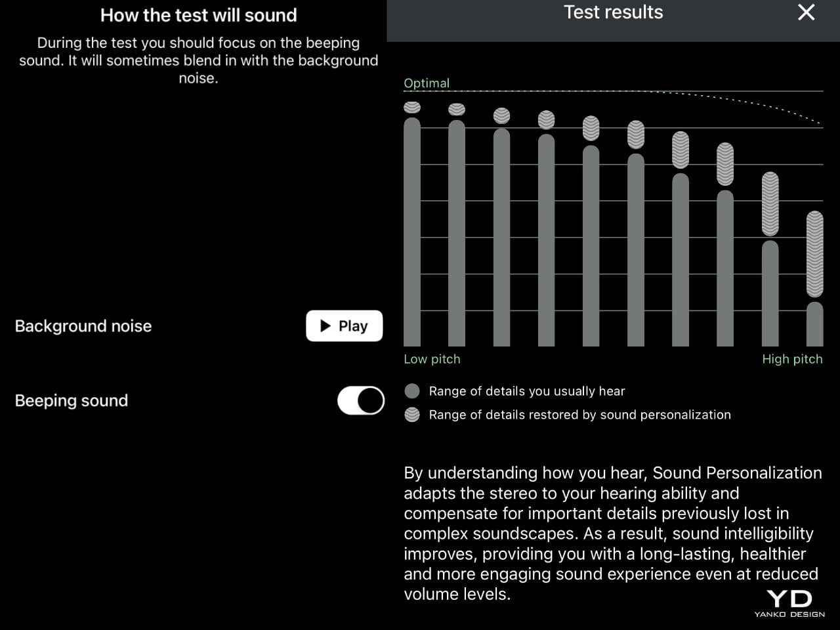840x630 pixels.
Task: Click the highest pitch gray bar
Action: [x=814, y=324]
